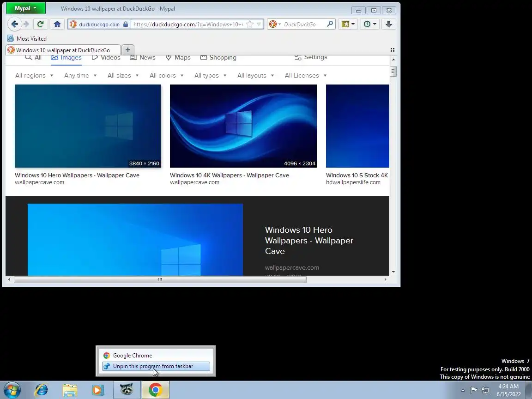This screenshot has width=532, height=399.
Task: Open Windows Explorer folder taskbar icon
Action: coord(70,390)
